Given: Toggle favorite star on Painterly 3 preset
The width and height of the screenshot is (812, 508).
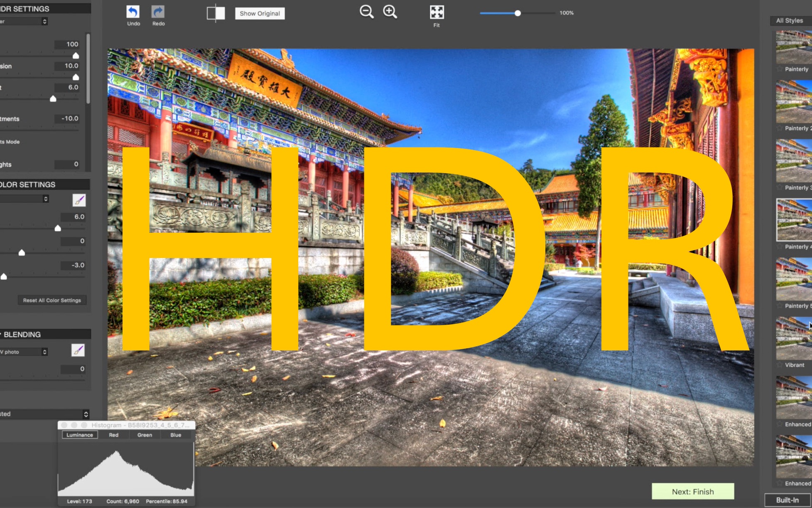Looking at the screenshot, I should (x=780, y=187).
